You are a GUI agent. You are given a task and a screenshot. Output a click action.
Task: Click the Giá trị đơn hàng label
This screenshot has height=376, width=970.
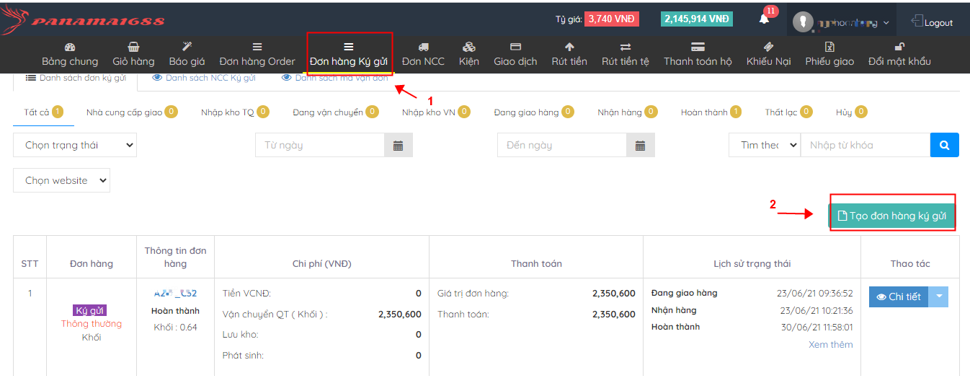point(473,293)
